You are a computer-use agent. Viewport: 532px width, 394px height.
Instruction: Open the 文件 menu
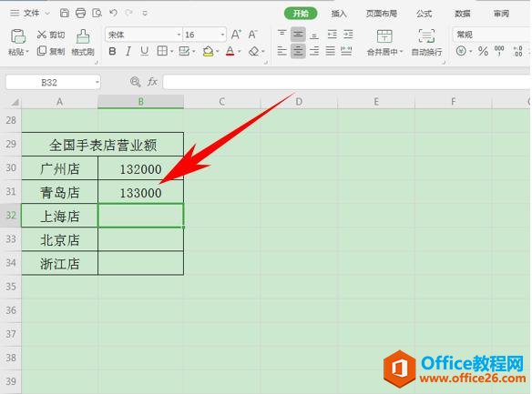(31, 14)
